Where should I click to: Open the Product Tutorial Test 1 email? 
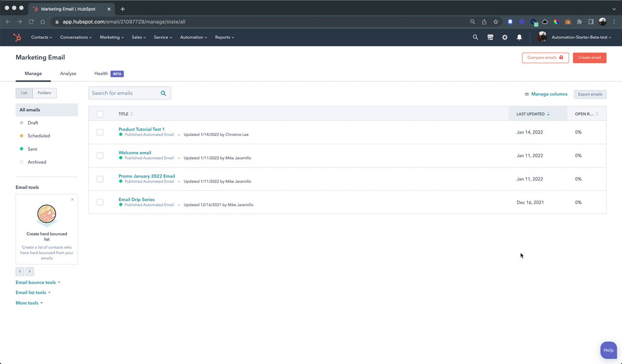tap(141, 130)
